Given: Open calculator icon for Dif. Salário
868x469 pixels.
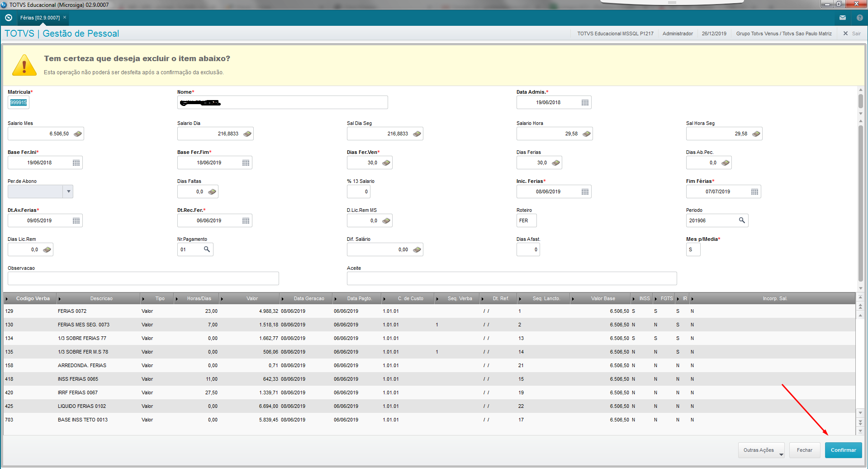Looking at the screenshot, I should pyautogui.click(x=417, y=250).
